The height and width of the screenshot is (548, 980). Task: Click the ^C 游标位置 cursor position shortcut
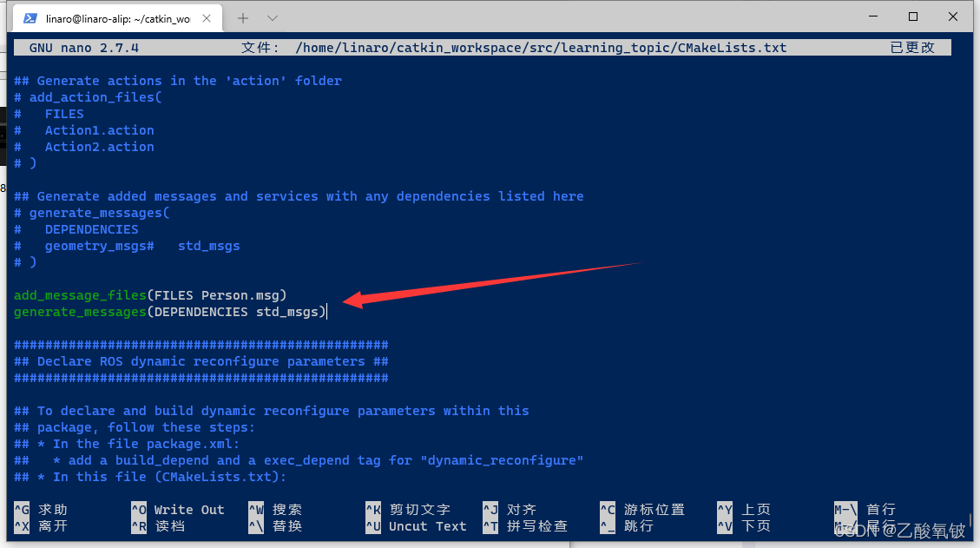(642, 509)
